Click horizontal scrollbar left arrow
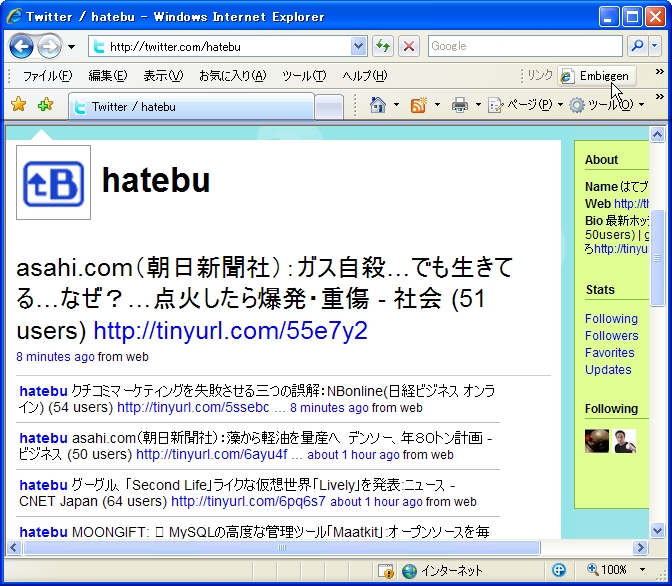The width and height of the screenshot is (672, 586). (x=14, y=547)
